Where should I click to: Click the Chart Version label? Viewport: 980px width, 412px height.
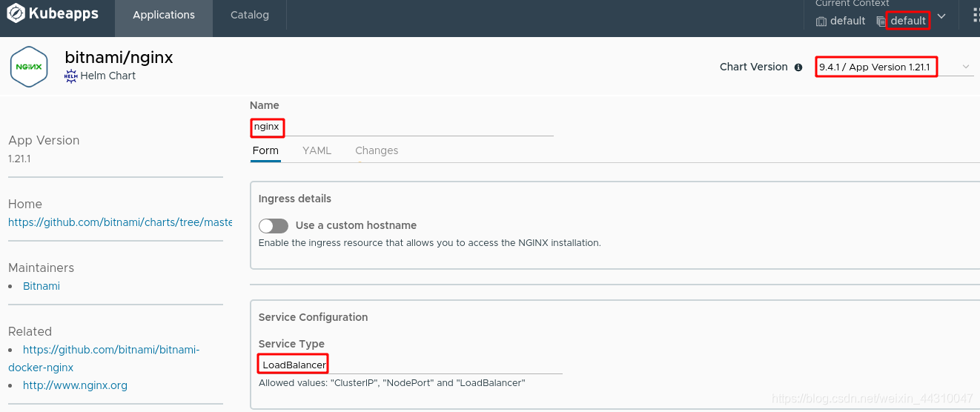[x=754, y=67]
